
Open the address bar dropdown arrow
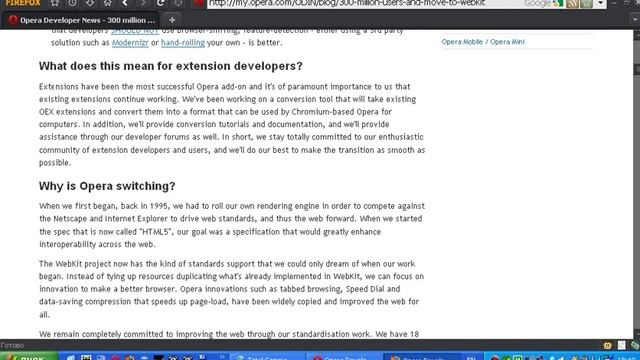(600, 3)
